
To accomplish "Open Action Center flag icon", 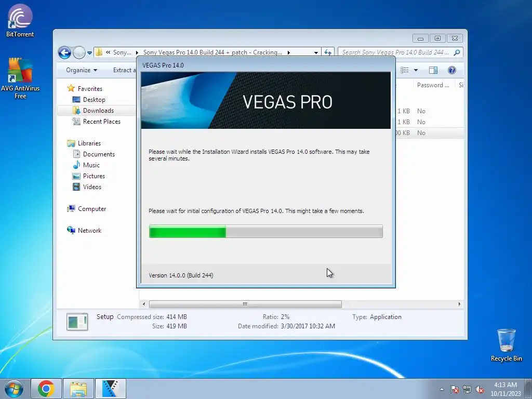I will [x=454, y=389].
